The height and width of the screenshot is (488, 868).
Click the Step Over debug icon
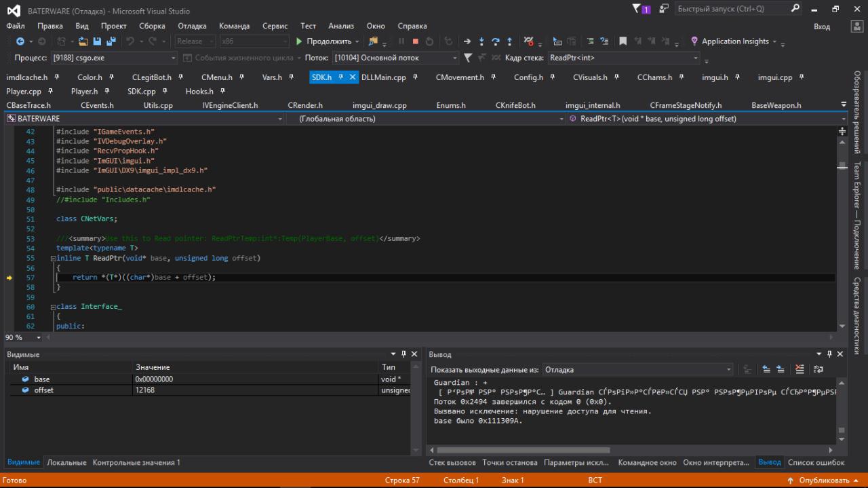click(496, 41)
